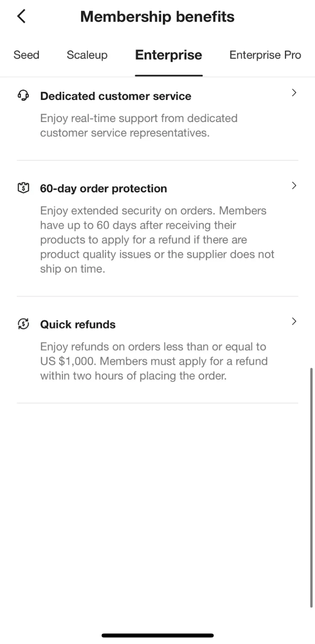Viewport: 315px width, 644px height.
Task: Open Dedicated customer service title
Action: point(116,96)
